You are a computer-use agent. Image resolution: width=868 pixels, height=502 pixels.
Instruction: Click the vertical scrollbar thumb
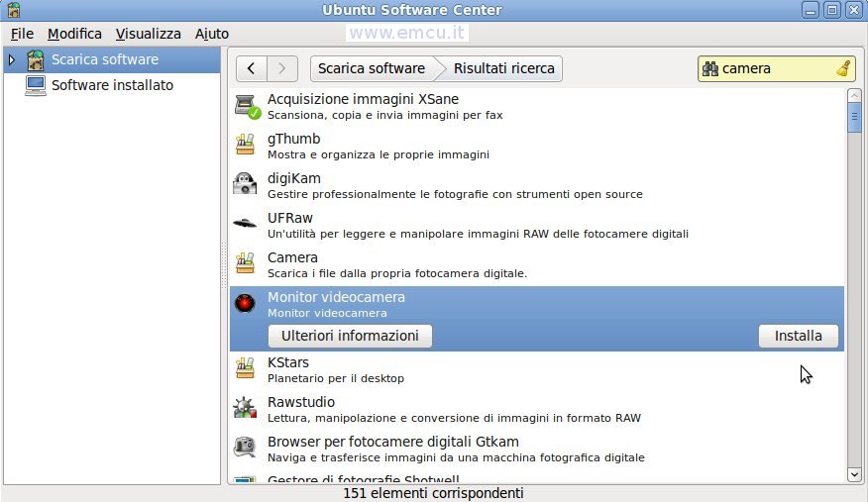pyautogui.click(x=854, y=117)
